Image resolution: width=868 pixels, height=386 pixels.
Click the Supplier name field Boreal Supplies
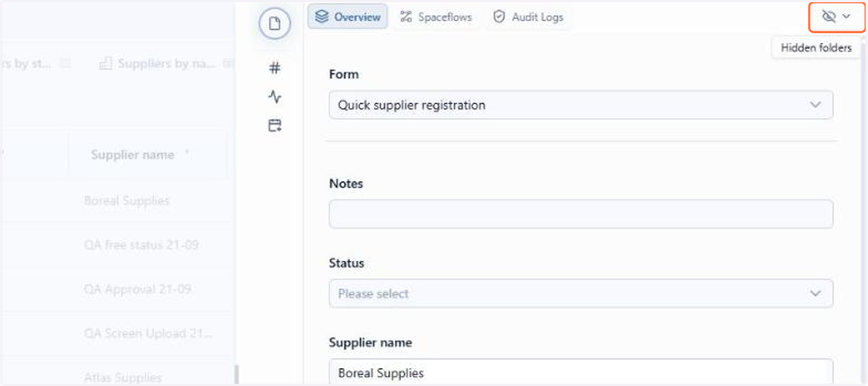[x=581, y=372]
